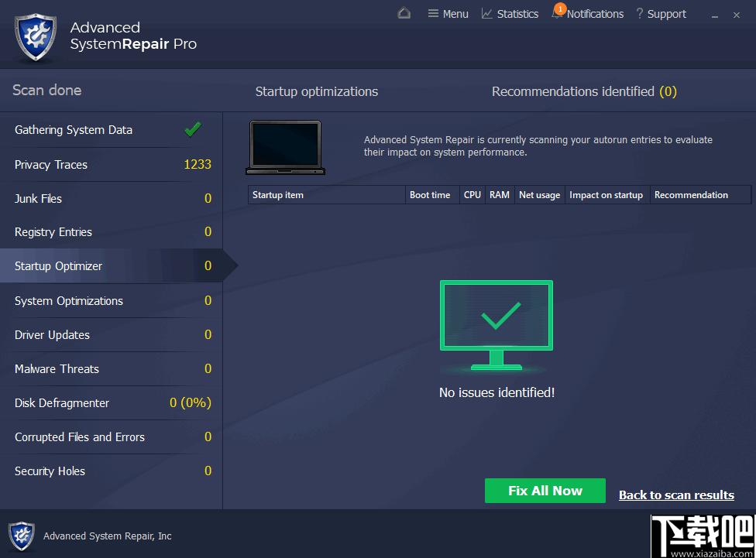Open the Notifications bell with badge
This screenshot has width=756, height=558.
pos(558,12)
